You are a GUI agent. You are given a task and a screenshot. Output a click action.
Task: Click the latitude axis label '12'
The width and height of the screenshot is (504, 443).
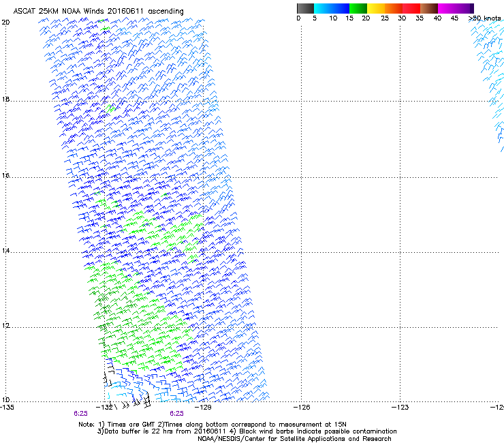(x=5, y=326)
